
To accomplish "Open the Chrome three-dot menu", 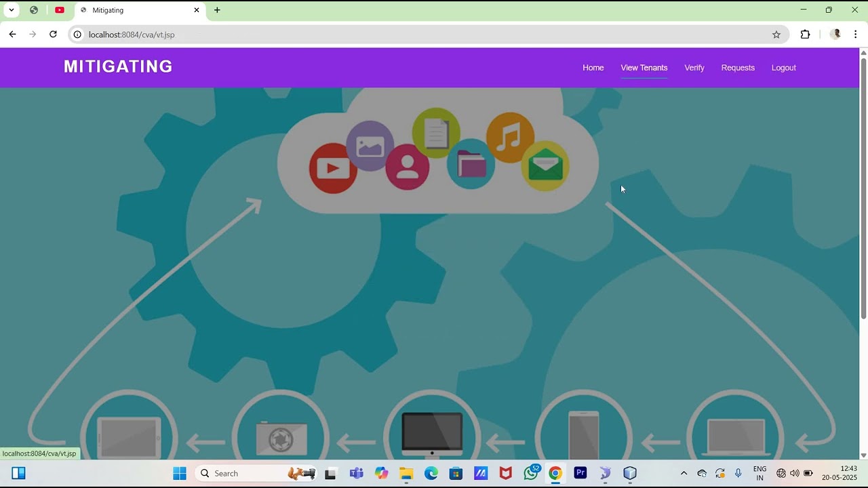I will pyautogui.click(x=856, y=35).
